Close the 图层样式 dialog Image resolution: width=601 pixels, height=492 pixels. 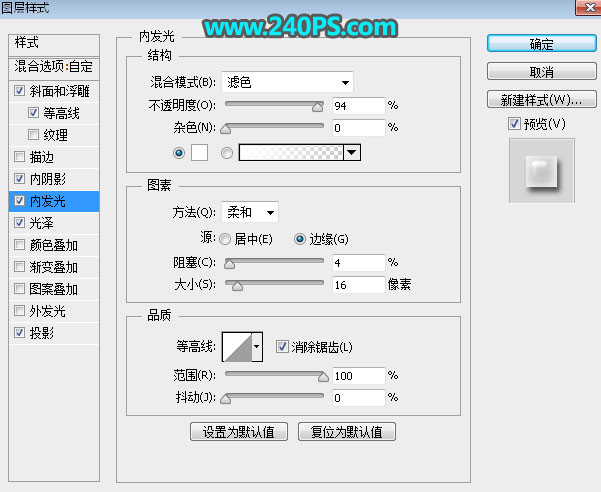pyautogui.click(x=588, y=7)
